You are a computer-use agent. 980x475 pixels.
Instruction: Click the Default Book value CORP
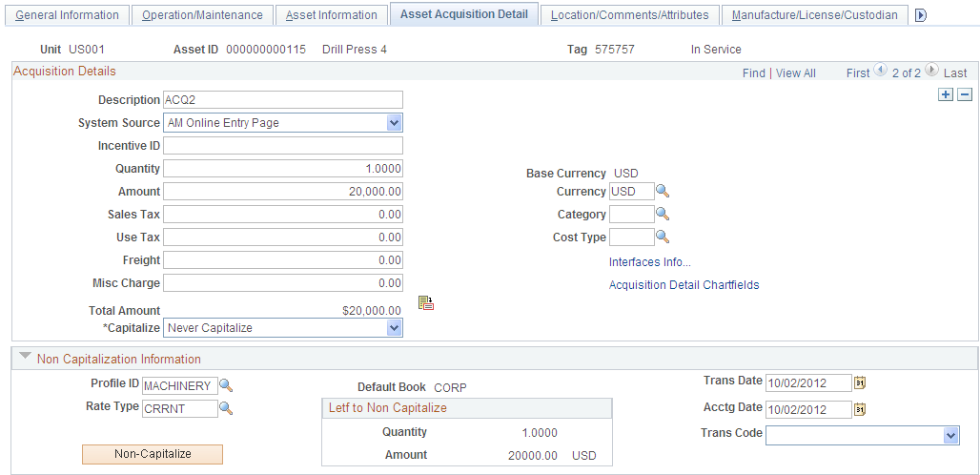click(450, 387)
